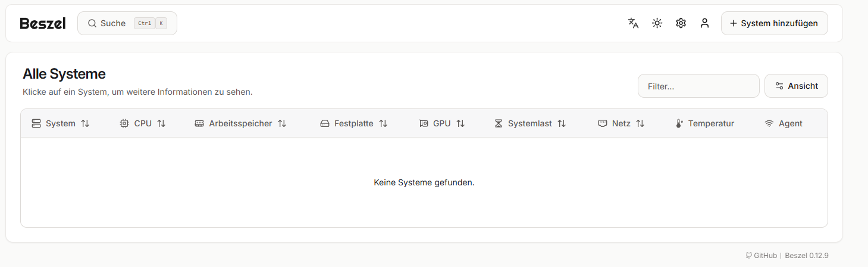This screenshot has height=267, width=868.
Task: Click the Temperatur column thermometer icon
Action: 679,123
